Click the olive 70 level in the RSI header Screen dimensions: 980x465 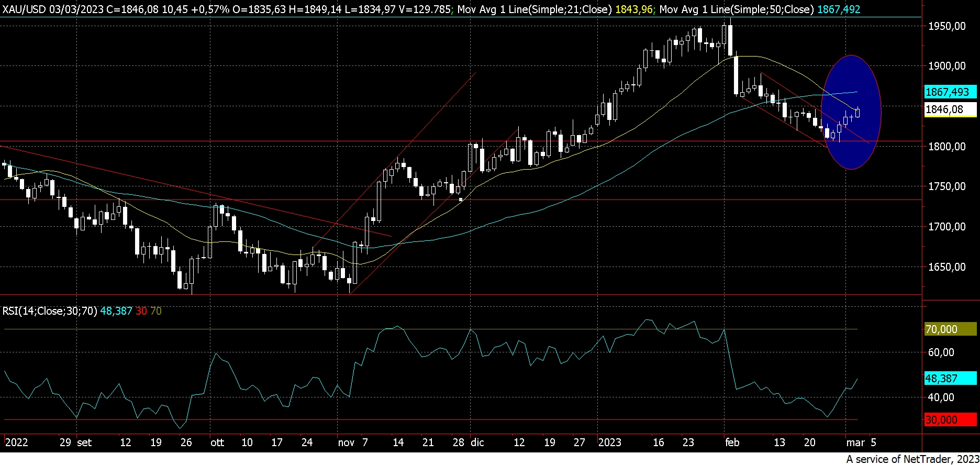tap(156, 311)
